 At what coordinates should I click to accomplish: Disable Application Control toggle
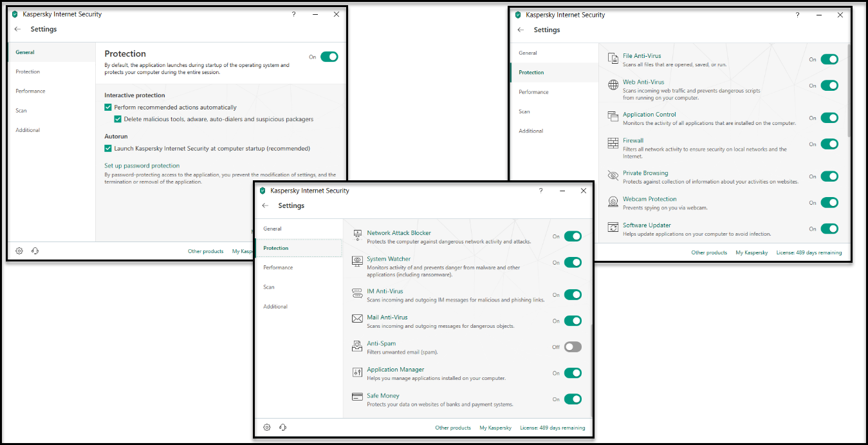point(829,118)
